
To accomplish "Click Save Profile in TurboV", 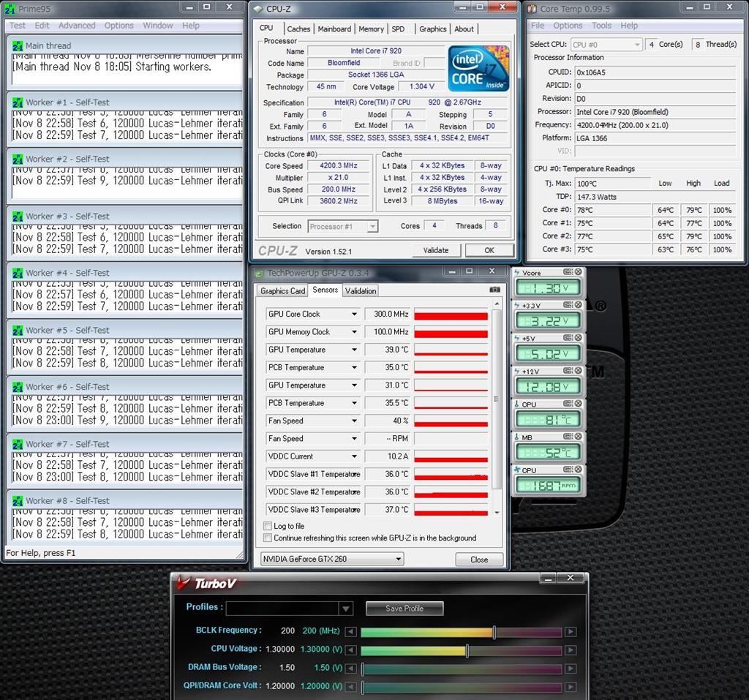I will coord(404,609).
